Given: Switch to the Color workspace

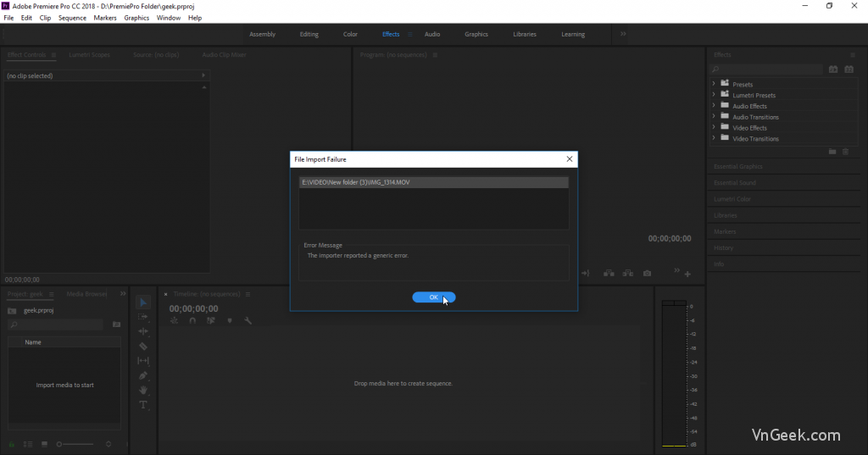Looking at the screenshot, I should tap(350, 35).
